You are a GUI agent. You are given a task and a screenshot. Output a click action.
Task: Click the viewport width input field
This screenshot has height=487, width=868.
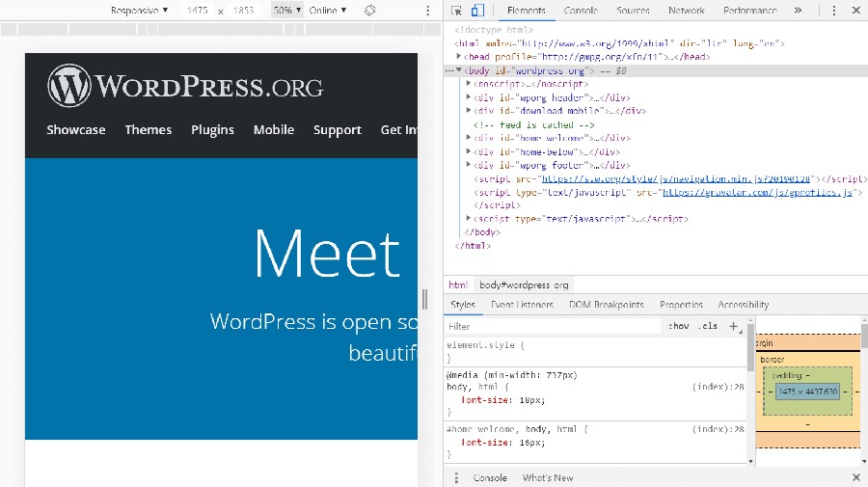click(x=197, y=10)
